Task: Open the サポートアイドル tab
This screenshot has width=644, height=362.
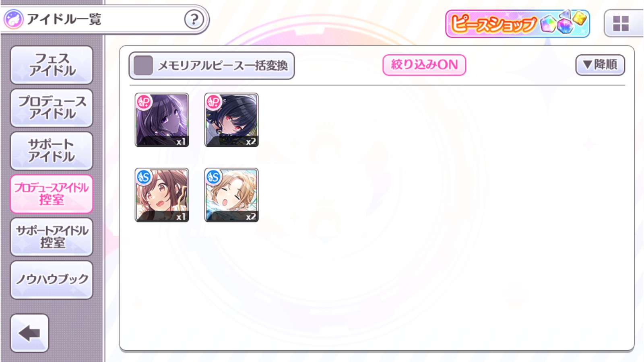Action: [52, 151]
